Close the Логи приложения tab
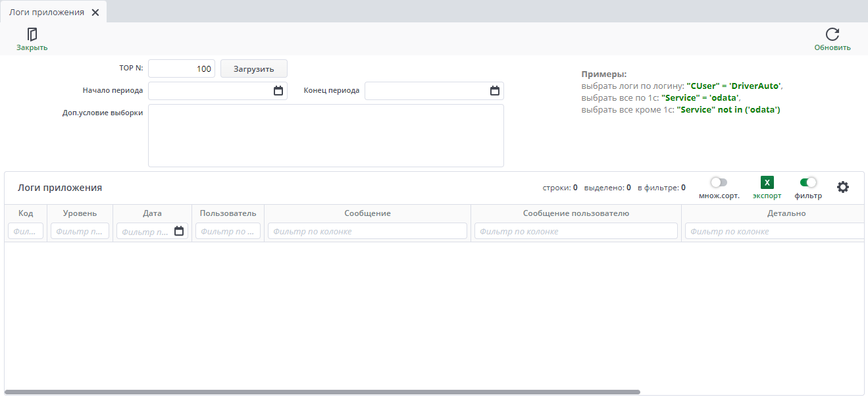868x399 pixels. (95, 13)
